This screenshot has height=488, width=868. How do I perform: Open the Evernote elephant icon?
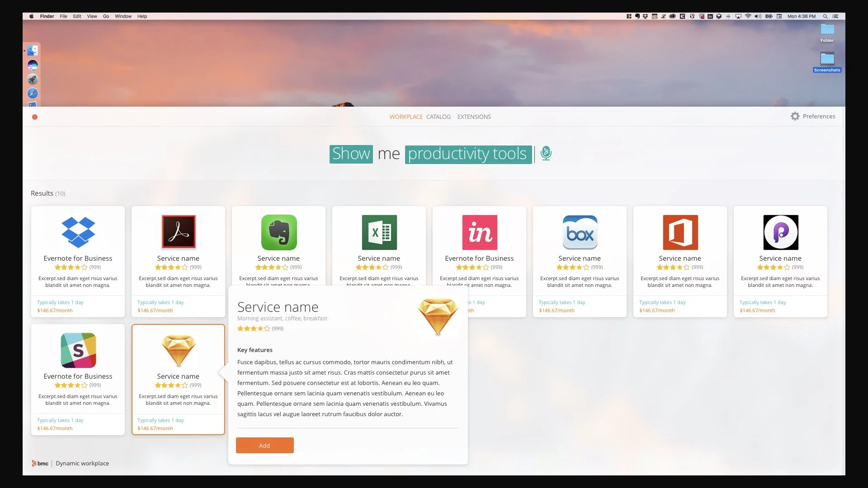click(279, 232)
